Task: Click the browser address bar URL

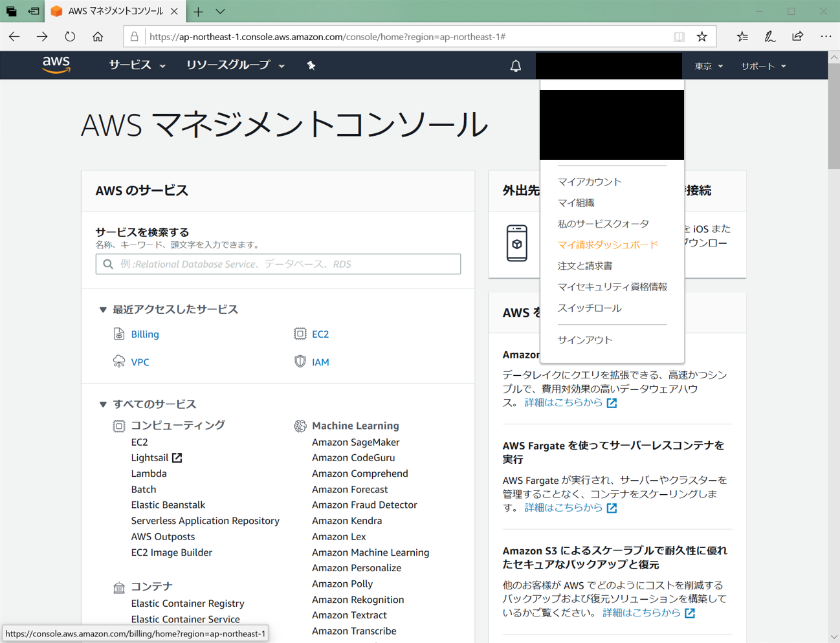Action: tap(327, 37)
